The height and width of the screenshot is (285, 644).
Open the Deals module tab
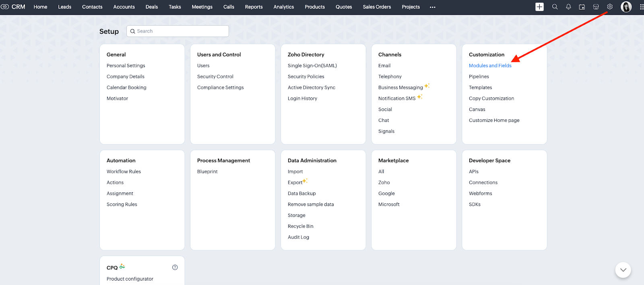tap(152, 7)
